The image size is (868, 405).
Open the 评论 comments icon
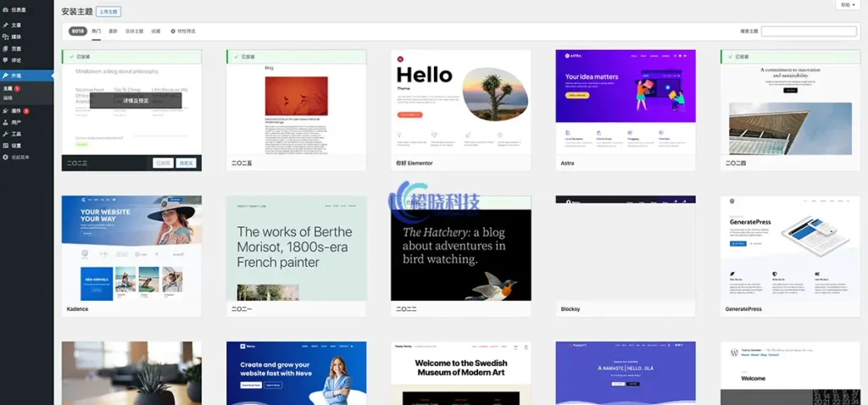tap(6, 60)
